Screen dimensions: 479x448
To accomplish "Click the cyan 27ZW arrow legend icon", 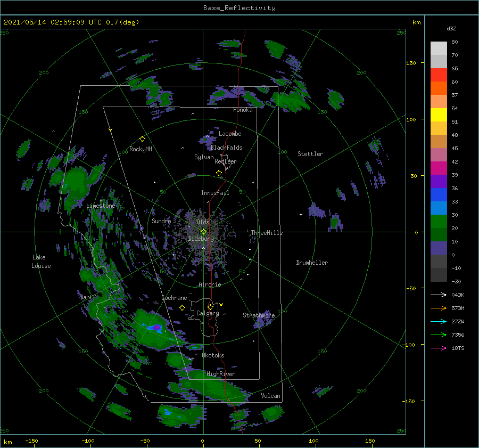I will [439, 321].
